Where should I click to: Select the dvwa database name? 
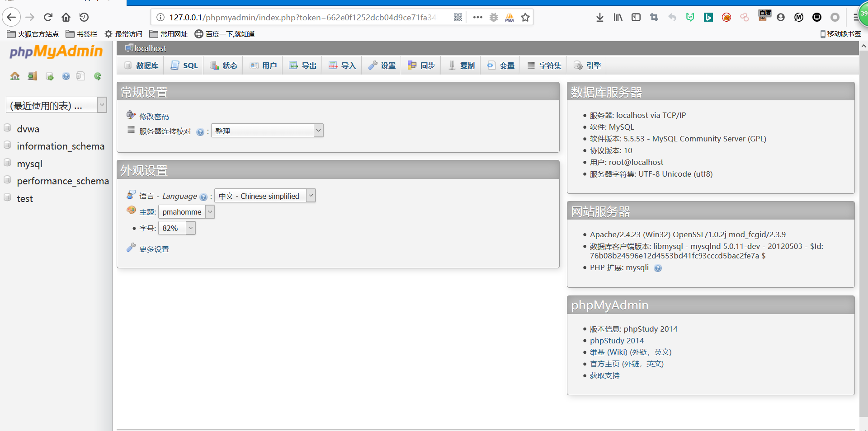click(28, 129)
